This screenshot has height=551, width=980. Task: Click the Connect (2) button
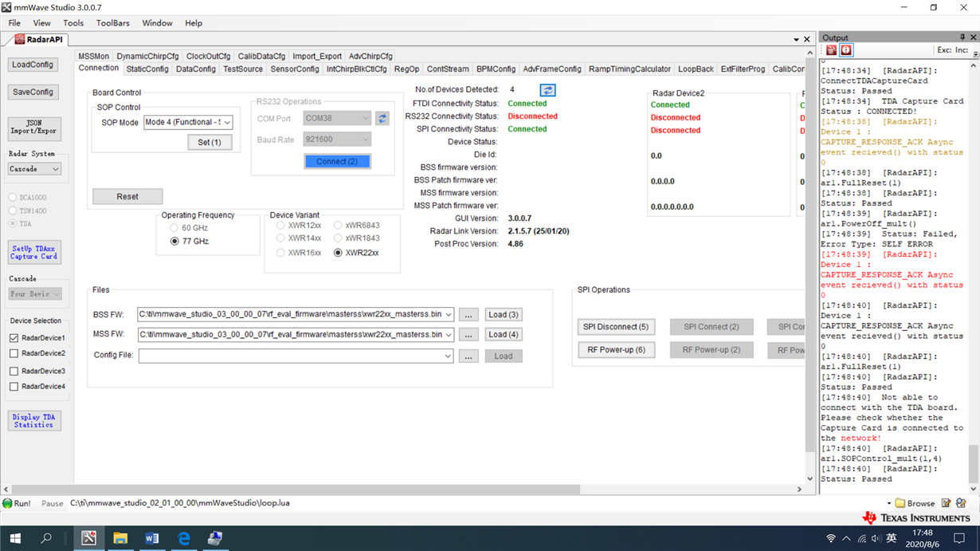[337, 161]
